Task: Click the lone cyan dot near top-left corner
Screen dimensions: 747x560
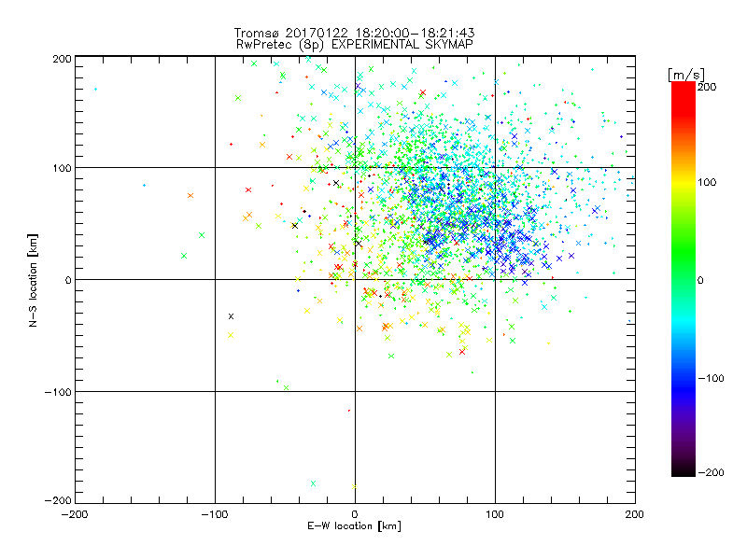Action: coord(96,89)
